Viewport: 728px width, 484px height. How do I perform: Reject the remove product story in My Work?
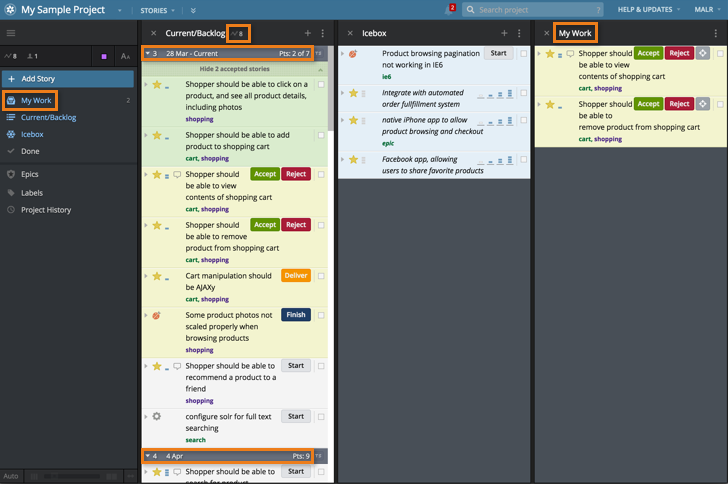point(679,104)
